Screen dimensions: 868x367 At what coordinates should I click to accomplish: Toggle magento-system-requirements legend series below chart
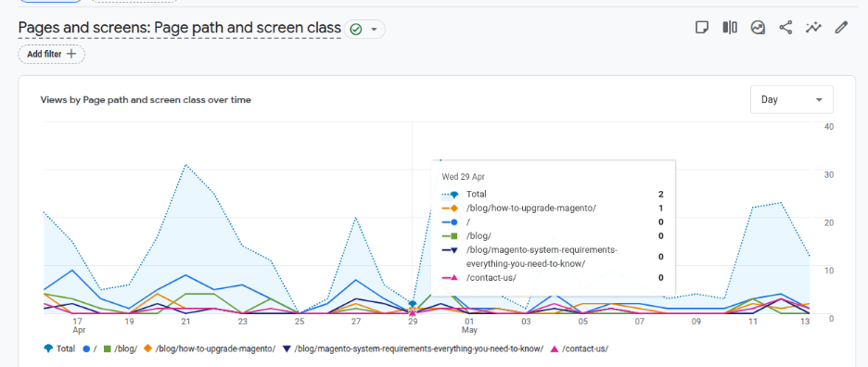click(414, 348)
